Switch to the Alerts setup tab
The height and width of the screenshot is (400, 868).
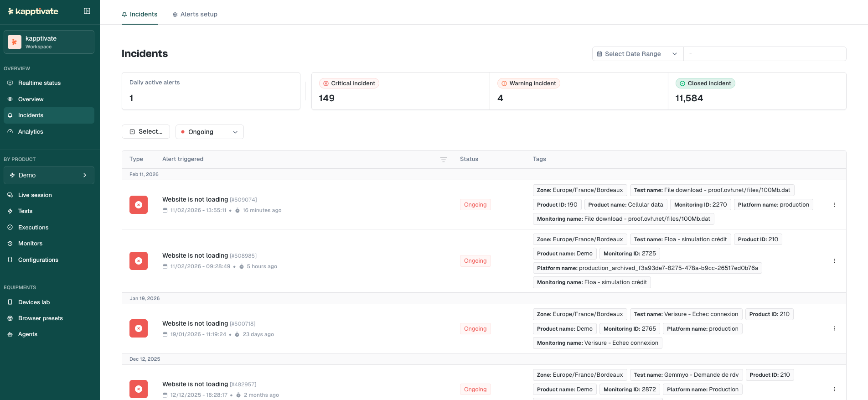195,14
